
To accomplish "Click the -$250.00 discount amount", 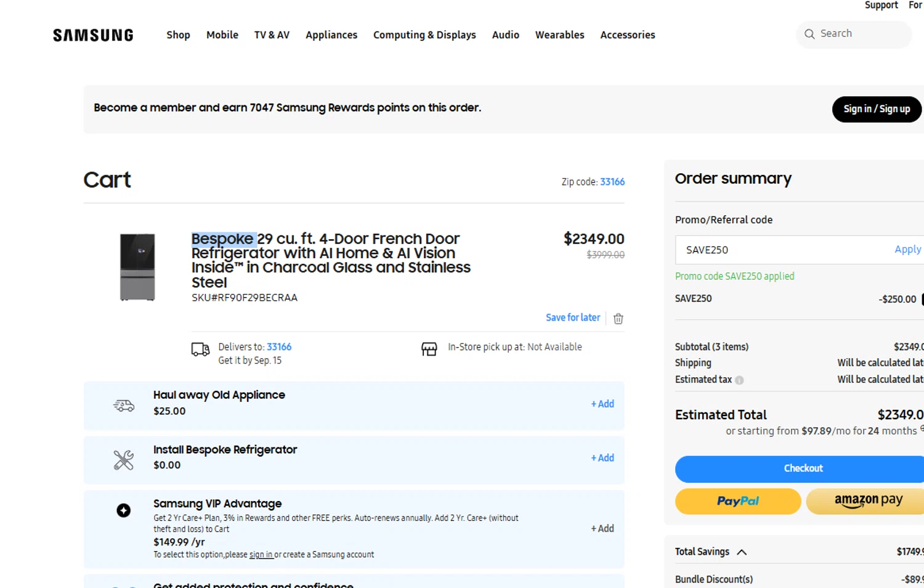I will click(x=898, y=300).
